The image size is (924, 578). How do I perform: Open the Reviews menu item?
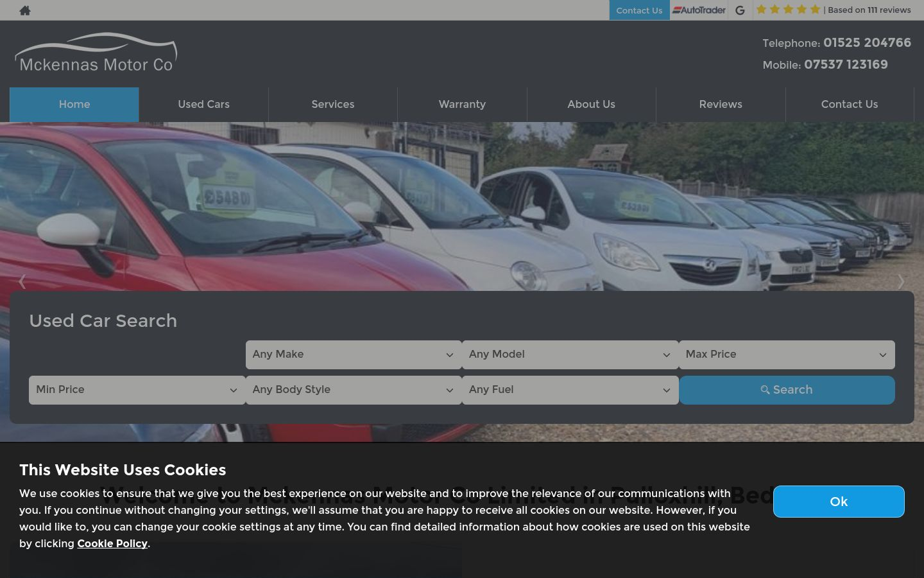point(721,105)
